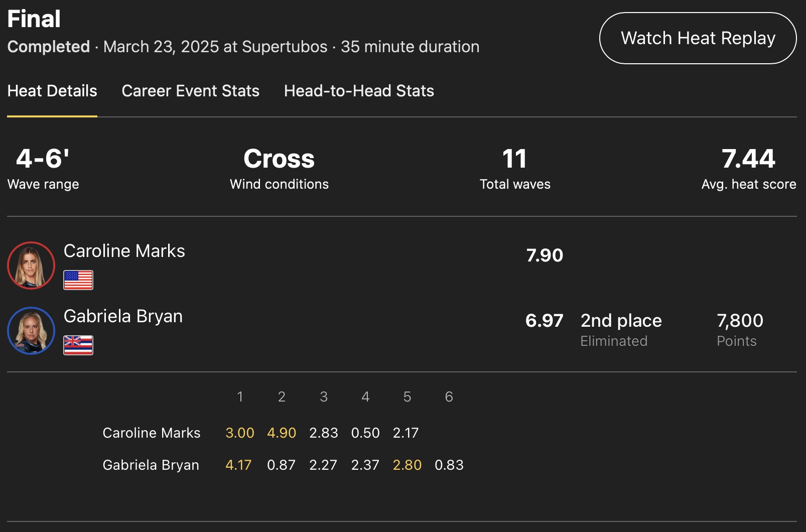Open Caroline Marks athlete name link
Screen dimensions: 806x532
[x=124, y=251]
